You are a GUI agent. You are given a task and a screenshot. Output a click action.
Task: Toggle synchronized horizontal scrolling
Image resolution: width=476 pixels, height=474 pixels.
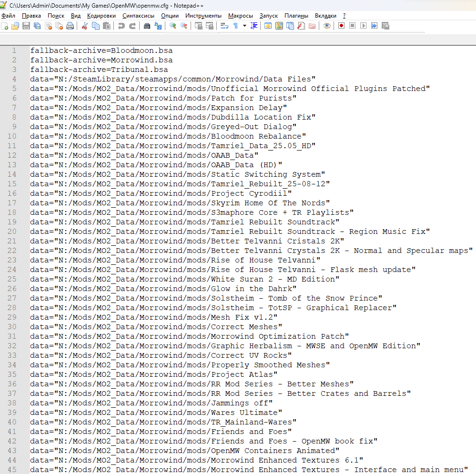pos(210,26)
